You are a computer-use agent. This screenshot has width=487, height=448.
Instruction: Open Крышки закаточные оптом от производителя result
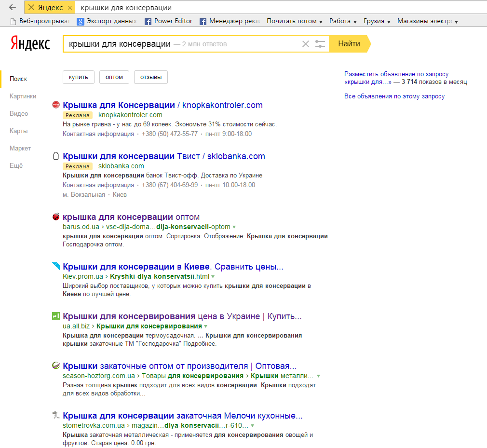pyautogui.click(x=179, y=367)
